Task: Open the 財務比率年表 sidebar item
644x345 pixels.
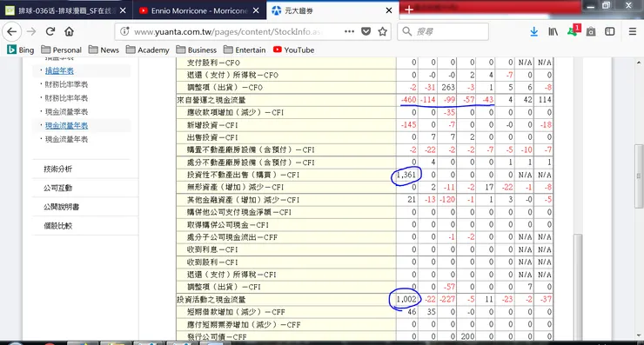Action: click(x=66, y=98)
